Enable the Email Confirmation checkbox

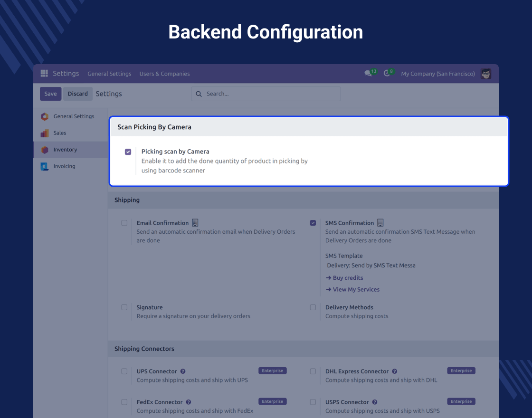[x=124, y=223]
